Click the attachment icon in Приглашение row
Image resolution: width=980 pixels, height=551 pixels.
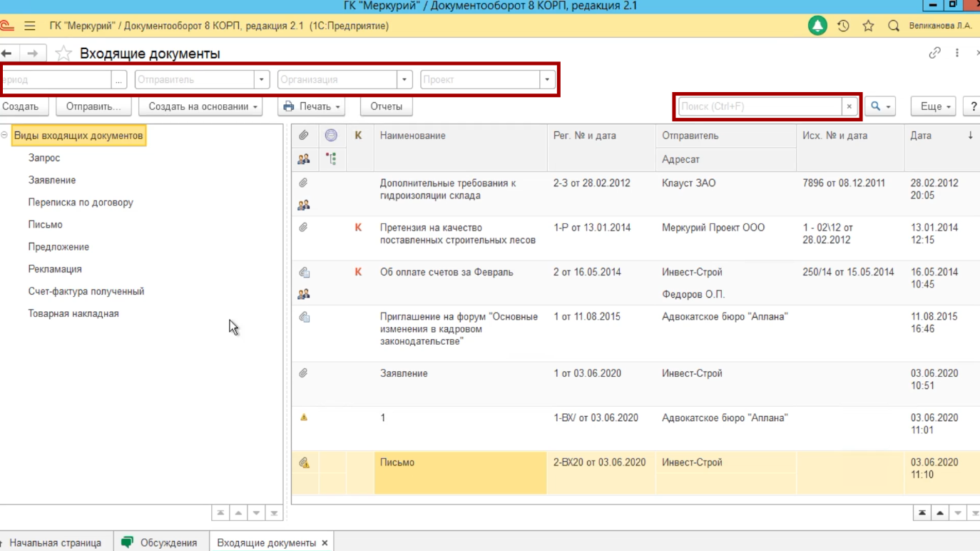304,317
